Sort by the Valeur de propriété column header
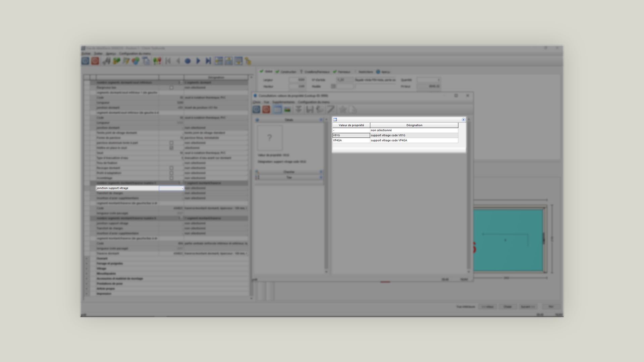 pos(351,125)
